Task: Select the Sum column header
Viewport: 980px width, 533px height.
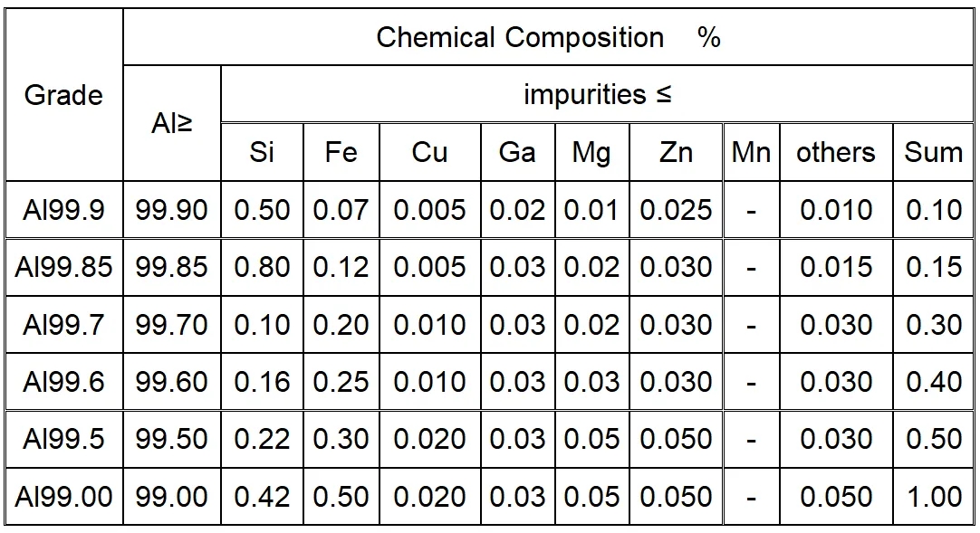Action: tap(933, 152)
